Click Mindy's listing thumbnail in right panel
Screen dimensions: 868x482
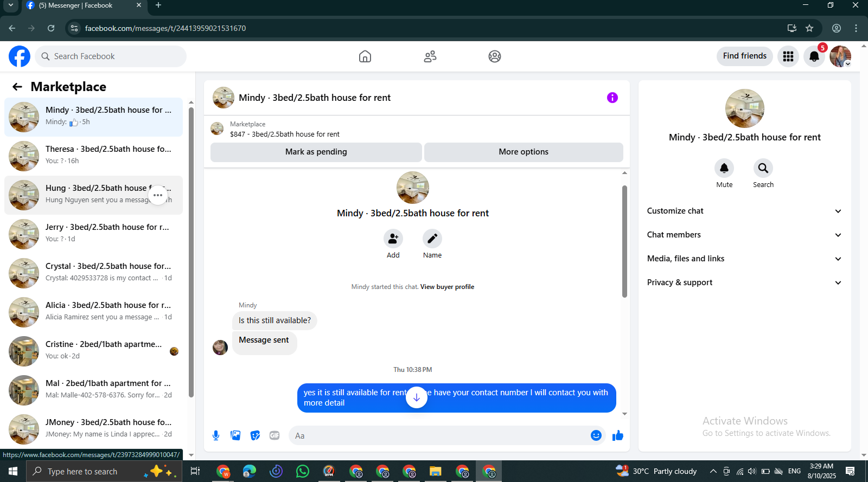pos(745,108)
